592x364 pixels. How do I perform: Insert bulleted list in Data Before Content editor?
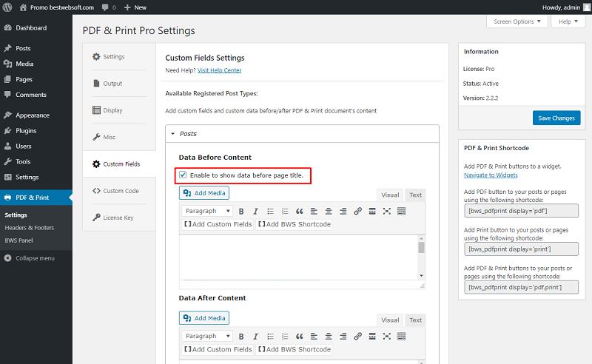click(270, 211)
